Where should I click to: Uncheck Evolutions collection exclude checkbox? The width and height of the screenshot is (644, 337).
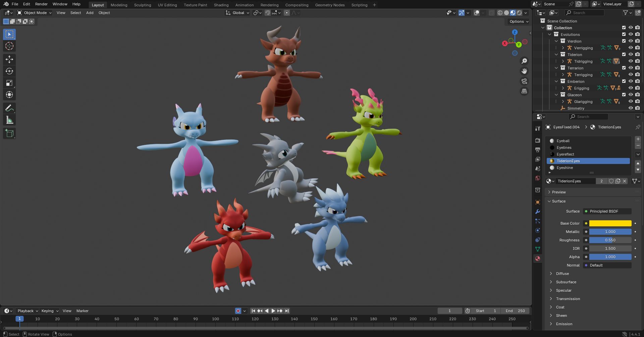coord(624,35)
